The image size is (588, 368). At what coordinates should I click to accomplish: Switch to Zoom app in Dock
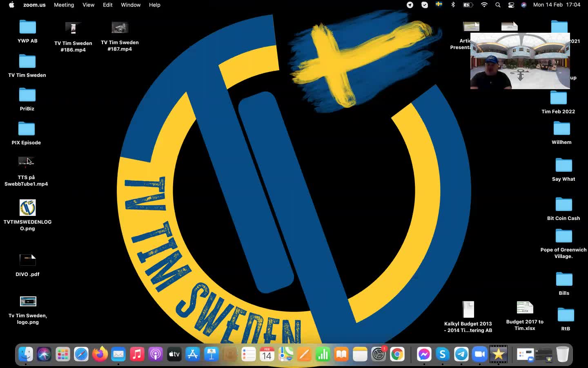pos(480,354)
